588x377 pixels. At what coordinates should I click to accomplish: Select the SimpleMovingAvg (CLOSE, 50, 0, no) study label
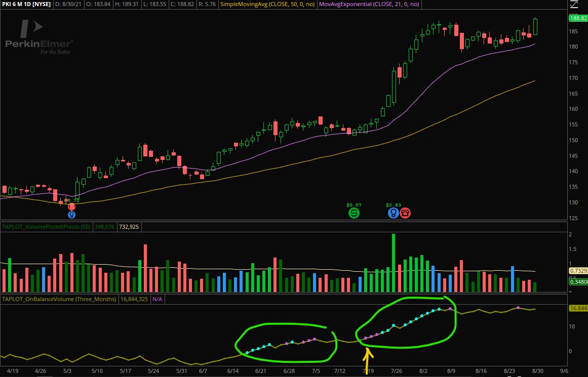[x=267, y=4]
